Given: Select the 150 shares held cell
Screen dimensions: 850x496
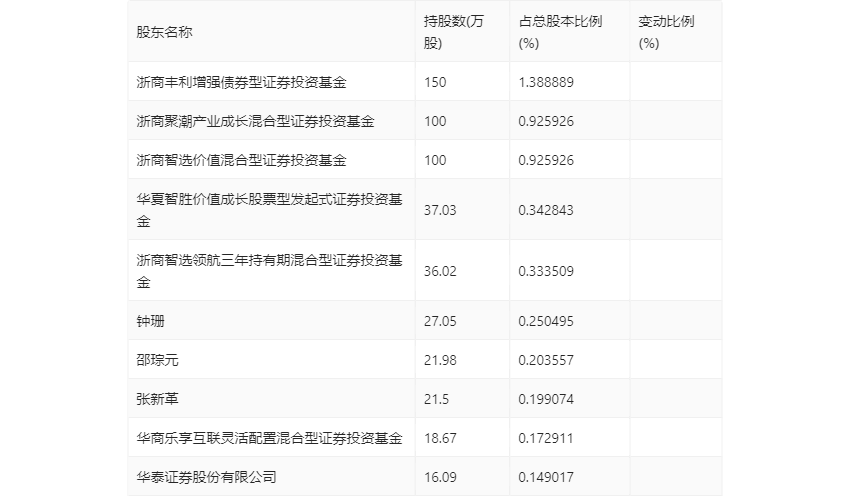Looking at the screenshot, I should [x=435, y=82].
